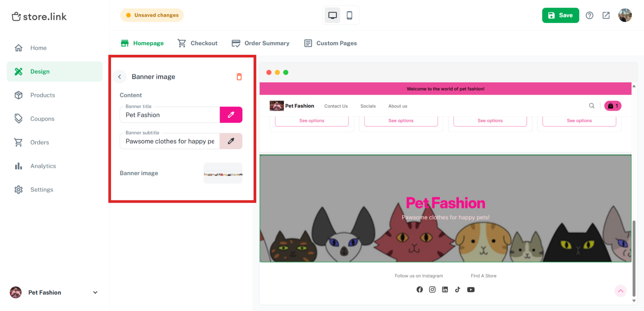Click the first See options button
644x311 pixels.
tap(312, 120)
